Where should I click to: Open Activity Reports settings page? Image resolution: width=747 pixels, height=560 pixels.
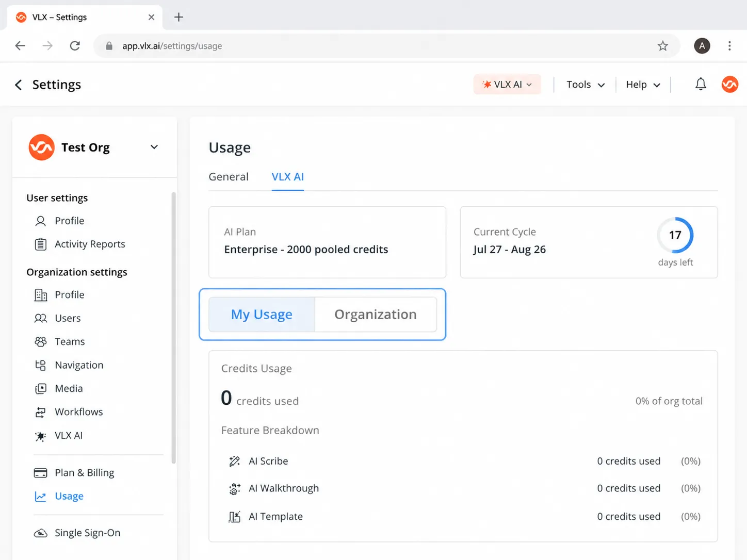90,244
